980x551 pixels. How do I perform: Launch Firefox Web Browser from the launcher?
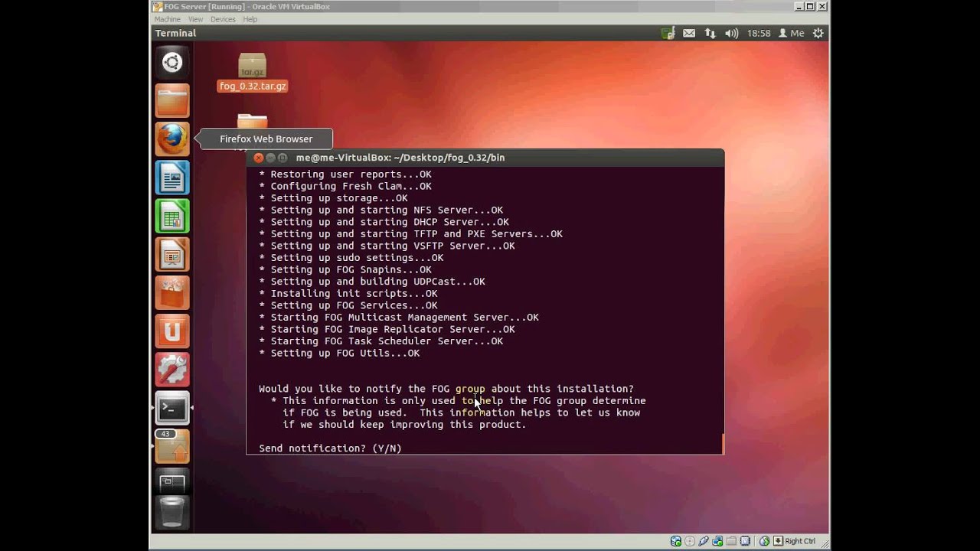click(172, 139)
